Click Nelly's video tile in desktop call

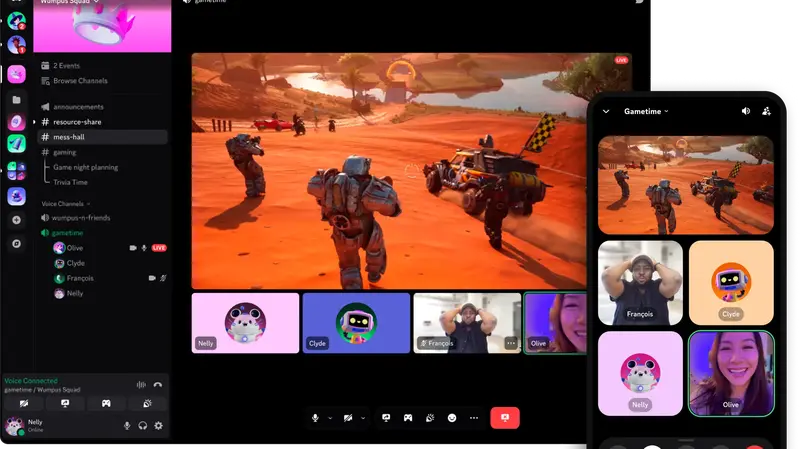(x=245, y=323)
